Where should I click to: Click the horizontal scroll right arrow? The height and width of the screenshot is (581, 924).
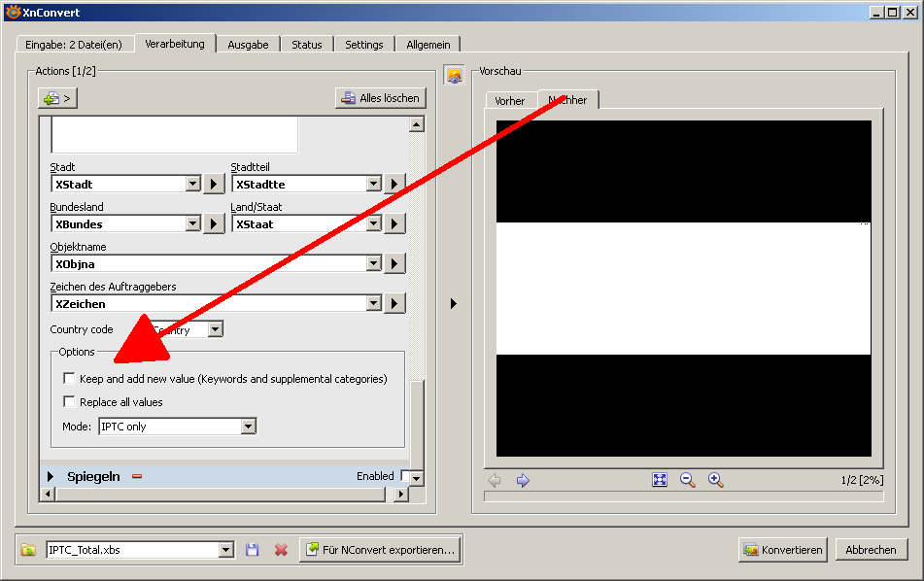(401, 494)
